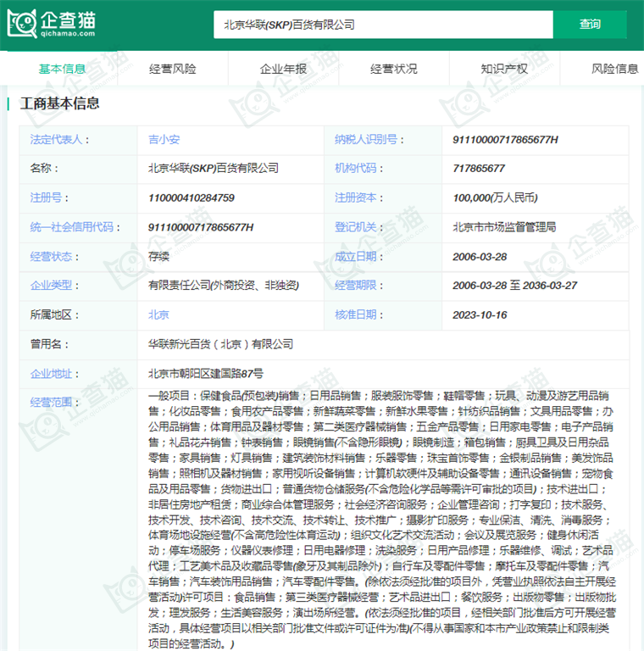Viewport: 644px width, 651px height.
Task: Click address 北京市朝阳区建国路87号
Action: (x=206, y=374)
